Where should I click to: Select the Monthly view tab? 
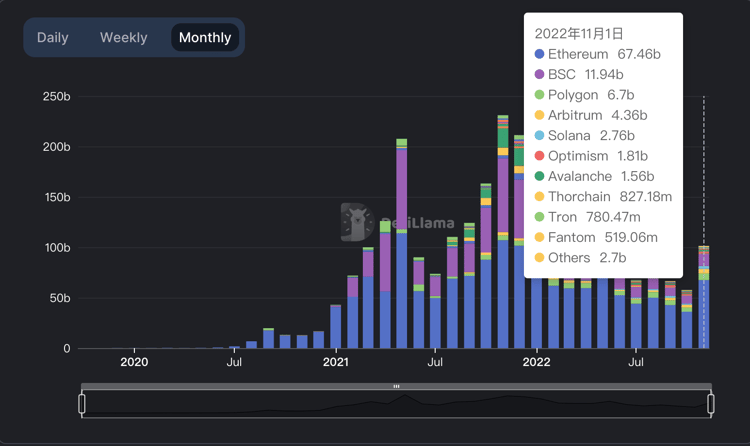(205, 37)
